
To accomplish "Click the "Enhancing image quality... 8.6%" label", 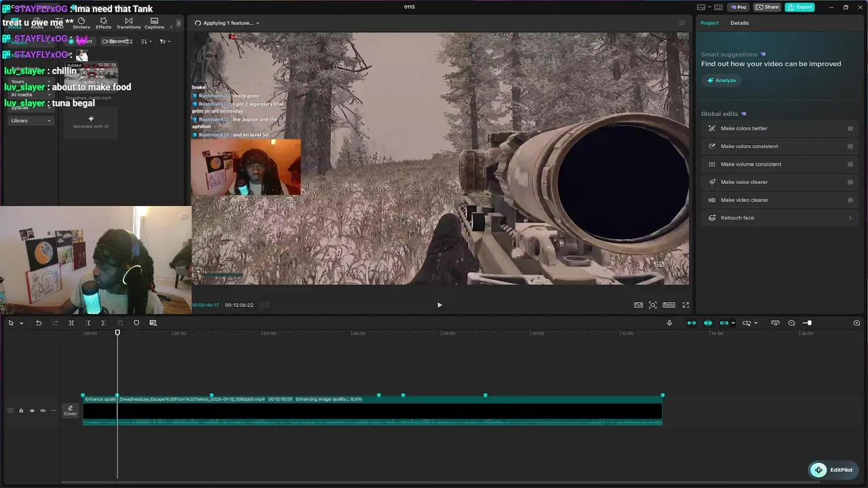I will pos(329,399).
